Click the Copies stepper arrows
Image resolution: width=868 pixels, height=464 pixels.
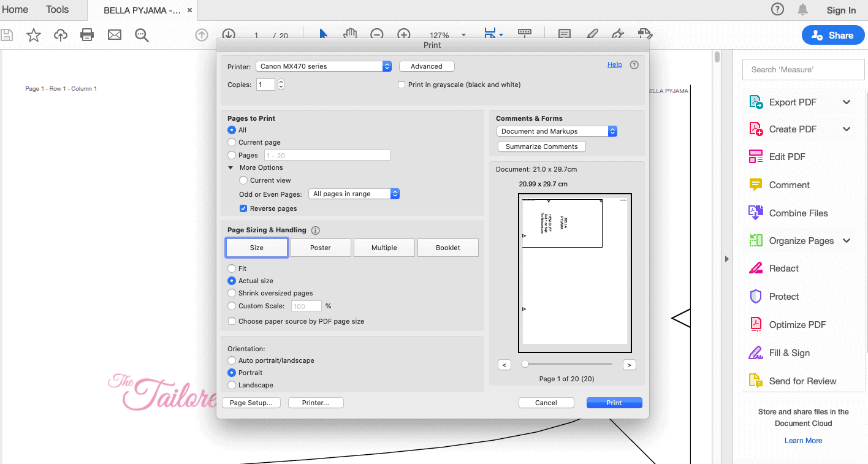[281, 85]
